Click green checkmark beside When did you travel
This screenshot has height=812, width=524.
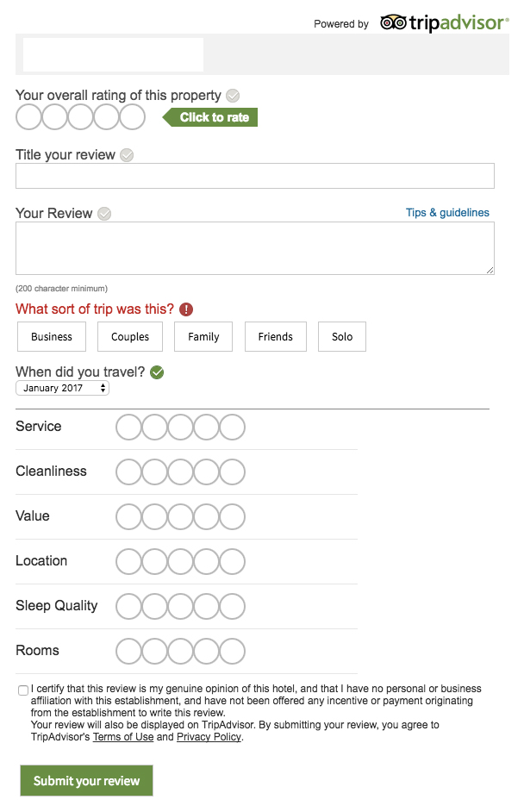coord(157,372)
